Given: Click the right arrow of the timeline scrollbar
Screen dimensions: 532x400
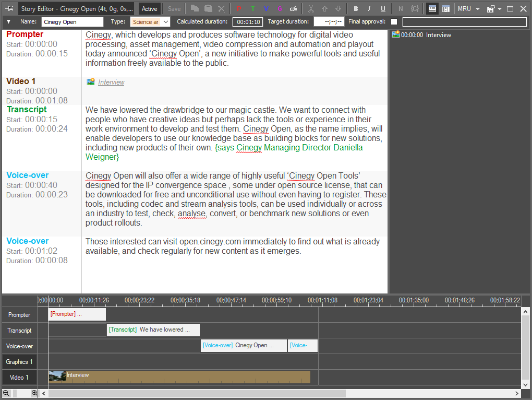Looking at the screenshot, I should (x=517, y=393).
